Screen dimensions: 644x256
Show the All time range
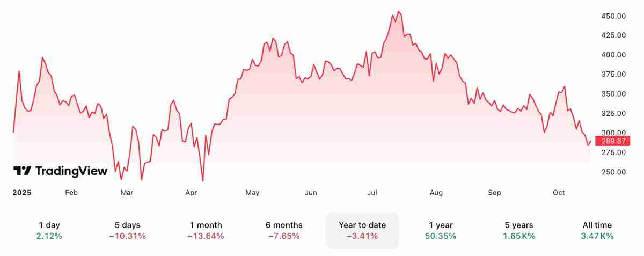597,231
